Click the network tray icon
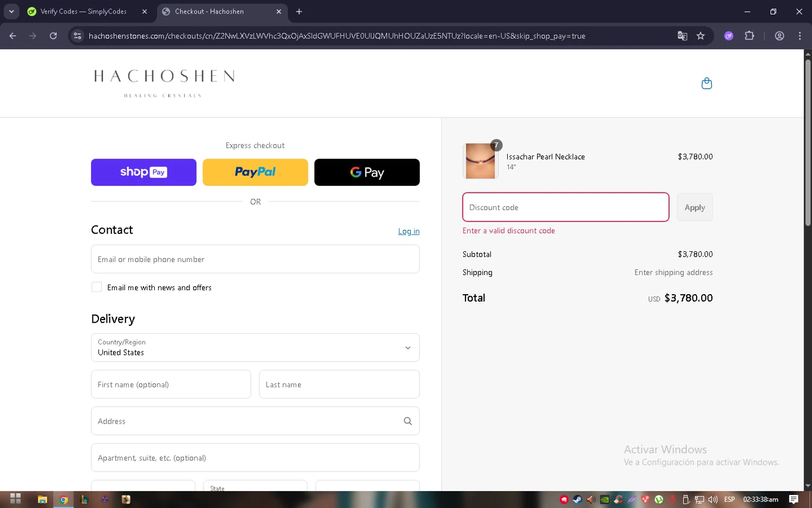 pyautogui.click(x=699, y=499)
